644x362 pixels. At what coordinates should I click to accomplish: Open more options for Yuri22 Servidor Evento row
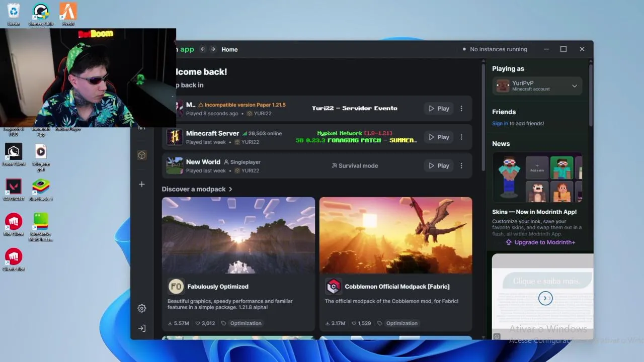coord(461,108)
